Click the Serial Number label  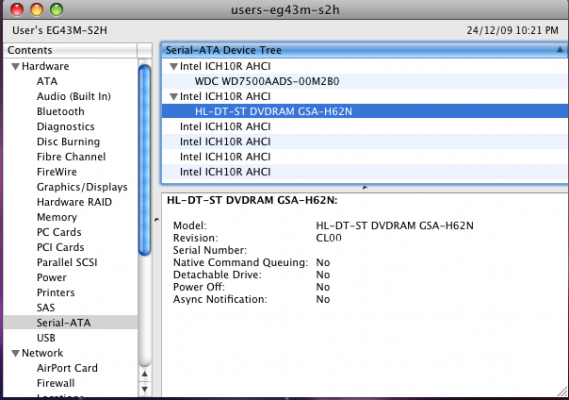[x=210, y=250]
